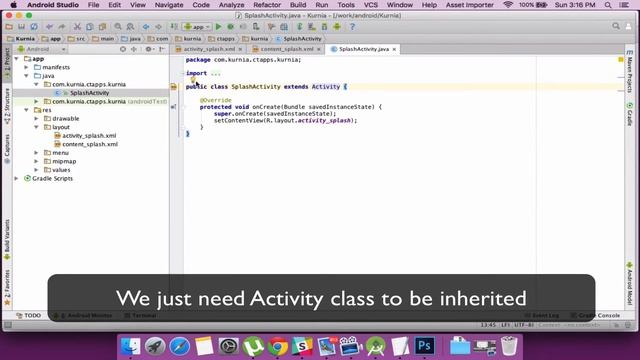Viewport: 640px width, 360px height.
Task: Click the src breadcrumb
Action: (77, 39)
